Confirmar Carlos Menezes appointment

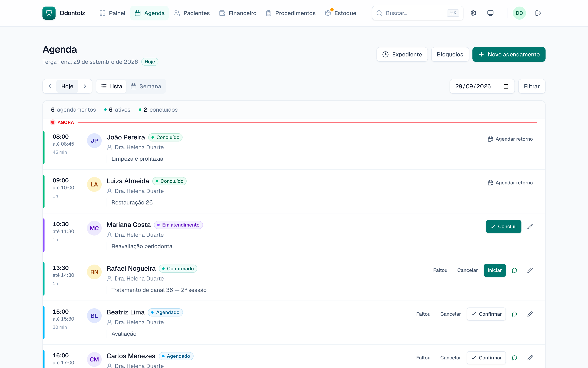[x=486, y=358]
